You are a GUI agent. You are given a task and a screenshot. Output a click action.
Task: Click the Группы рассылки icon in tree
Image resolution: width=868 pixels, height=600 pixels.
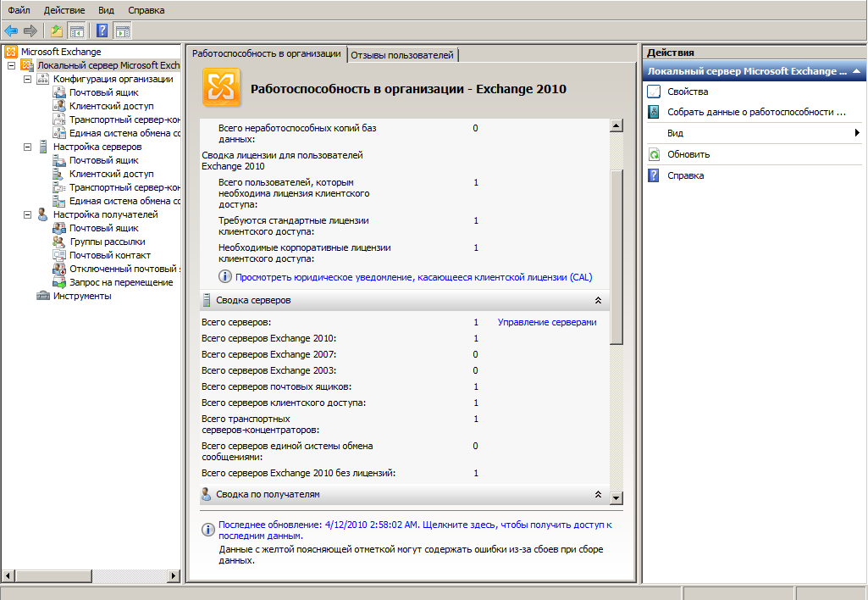tap(58, 242)
